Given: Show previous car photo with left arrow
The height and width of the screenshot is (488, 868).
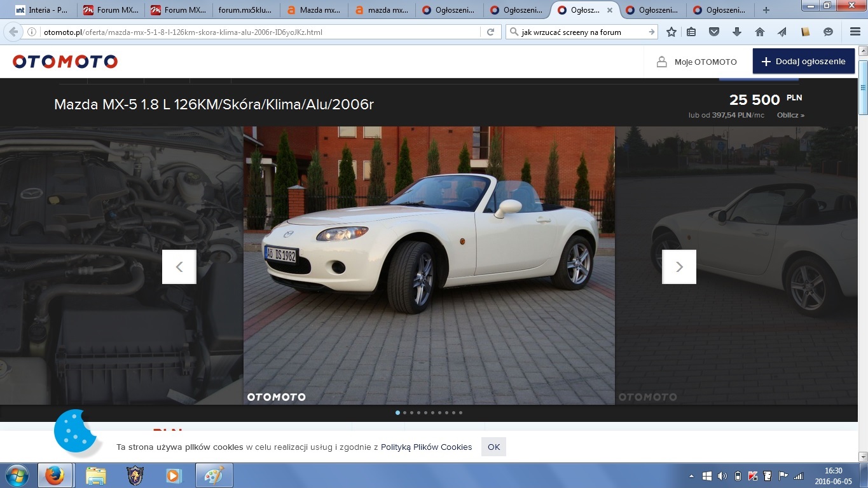Looking at the screenshot, I should coord(179,267).
